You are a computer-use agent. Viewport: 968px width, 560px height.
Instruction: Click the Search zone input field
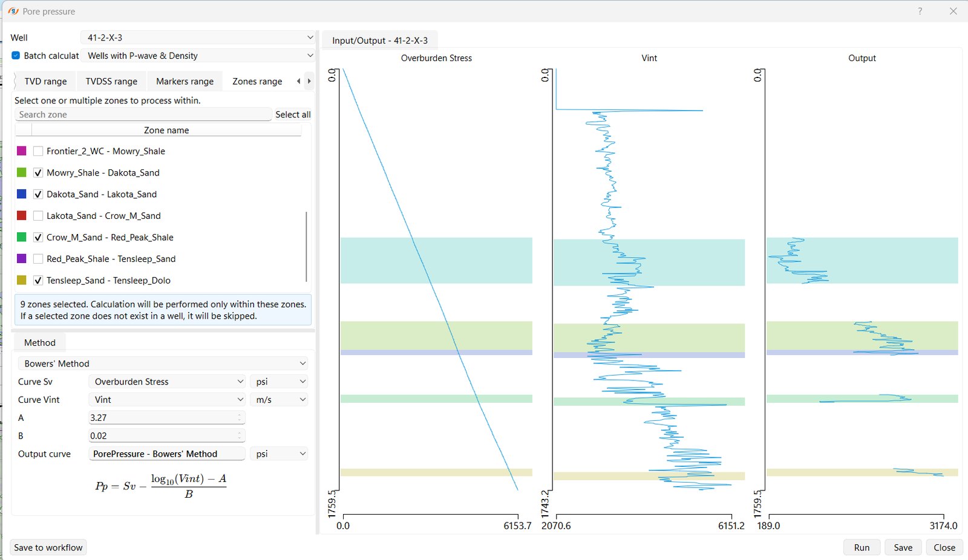[143, 114]
